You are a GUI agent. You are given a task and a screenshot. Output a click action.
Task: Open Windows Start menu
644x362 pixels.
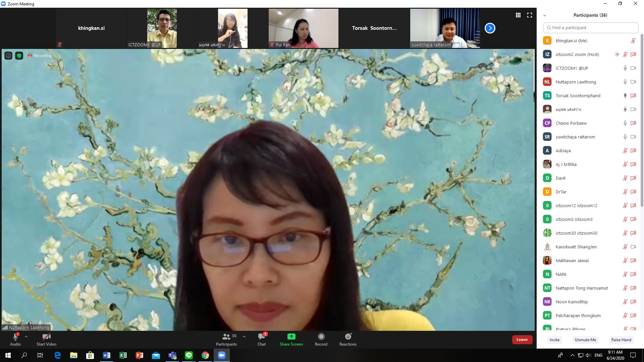(8, 355)
